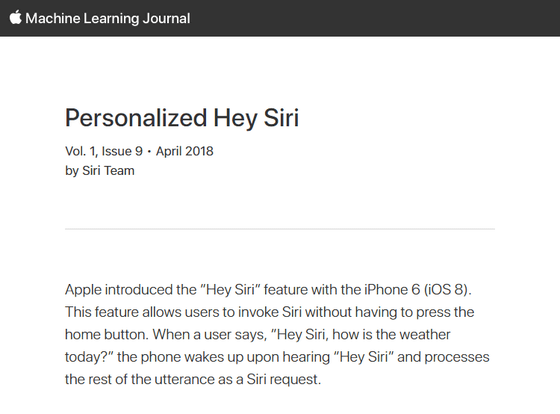
Task: Click the by Siri Team byline
Action: click(x=100, y=171)
